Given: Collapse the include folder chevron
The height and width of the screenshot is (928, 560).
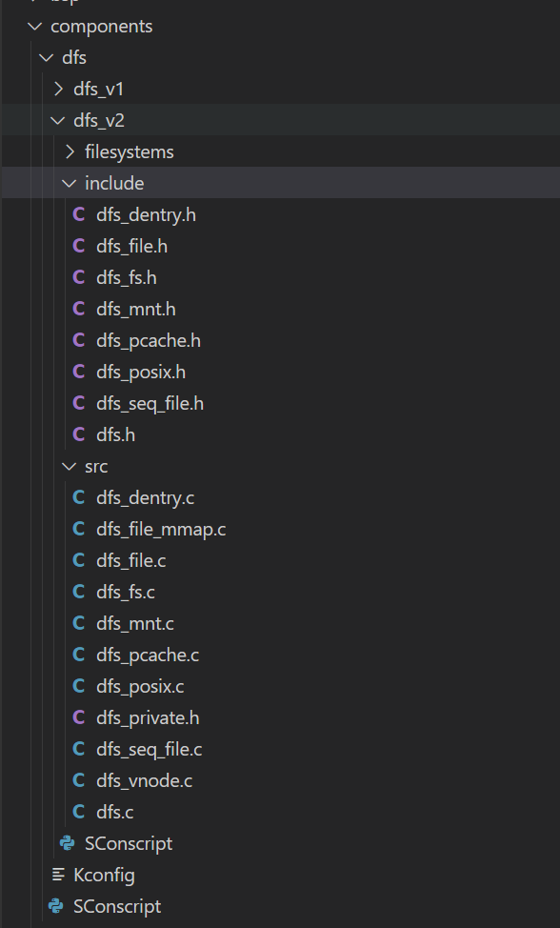Looking at the screenshot, I should (x=70, y=184).
